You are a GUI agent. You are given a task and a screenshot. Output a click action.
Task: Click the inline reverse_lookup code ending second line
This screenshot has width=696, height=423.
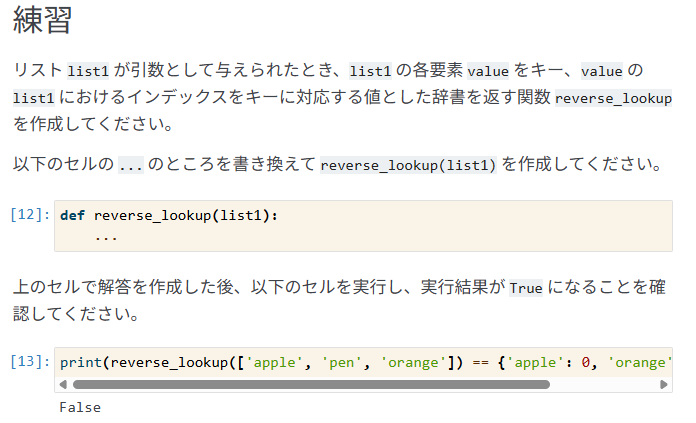tap(613, 98)
